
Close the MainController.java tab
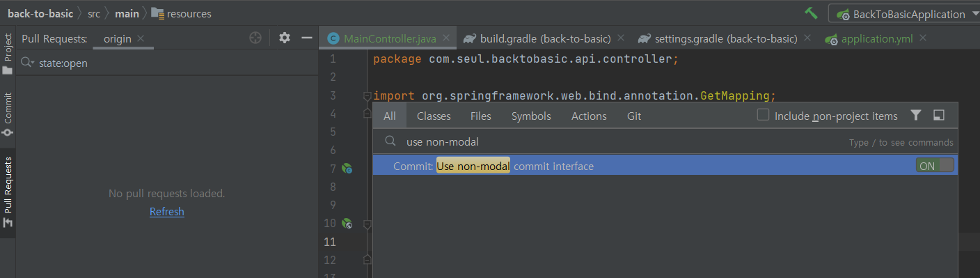point(446,39)
